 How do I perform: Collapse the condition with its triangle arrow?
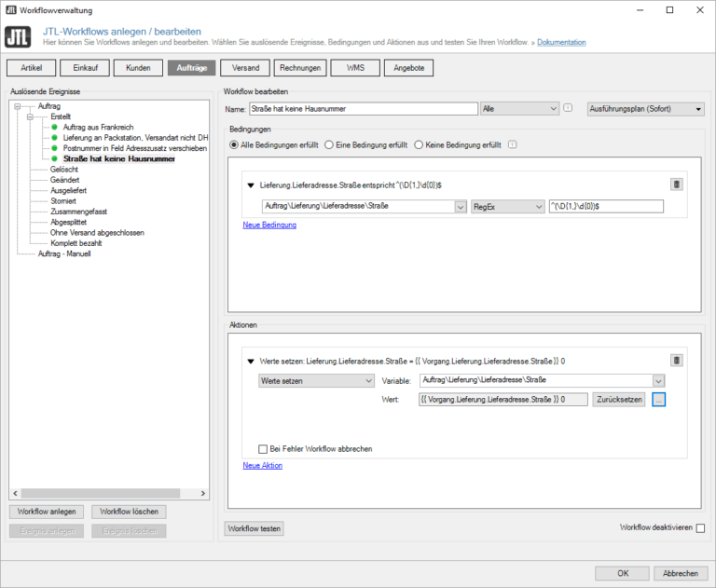coord(251,185)
